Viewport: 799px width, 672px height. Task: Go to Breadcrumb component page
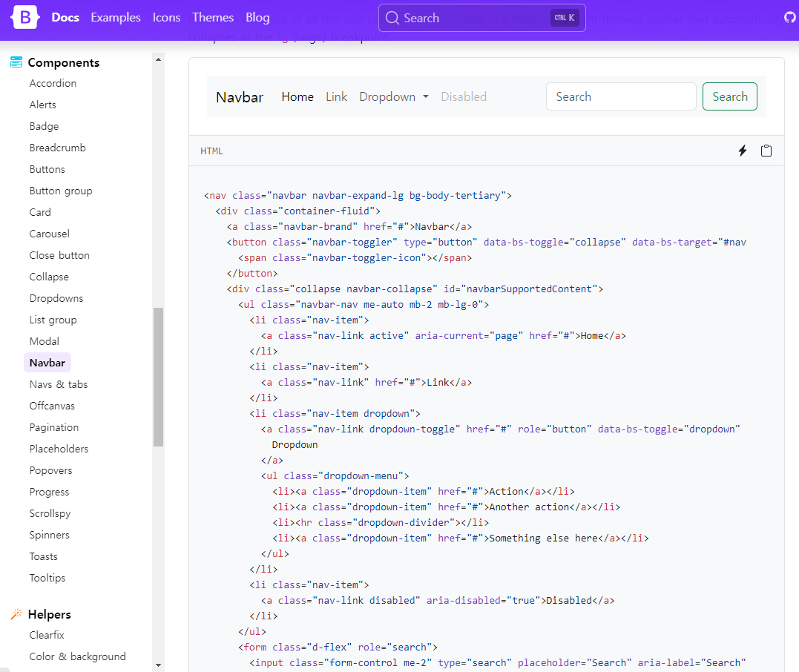pyautogui.click(x=58, y=148)
